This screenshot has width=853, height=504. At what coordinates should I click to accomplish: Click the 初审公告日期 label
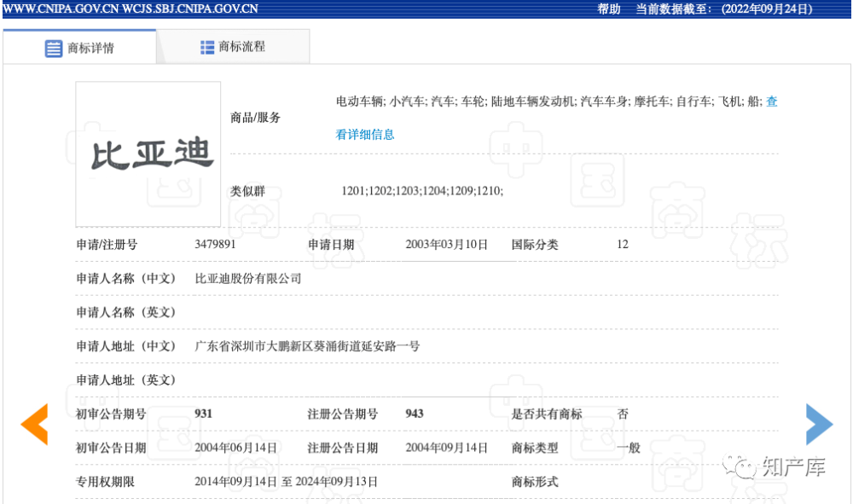click(111, 448)
